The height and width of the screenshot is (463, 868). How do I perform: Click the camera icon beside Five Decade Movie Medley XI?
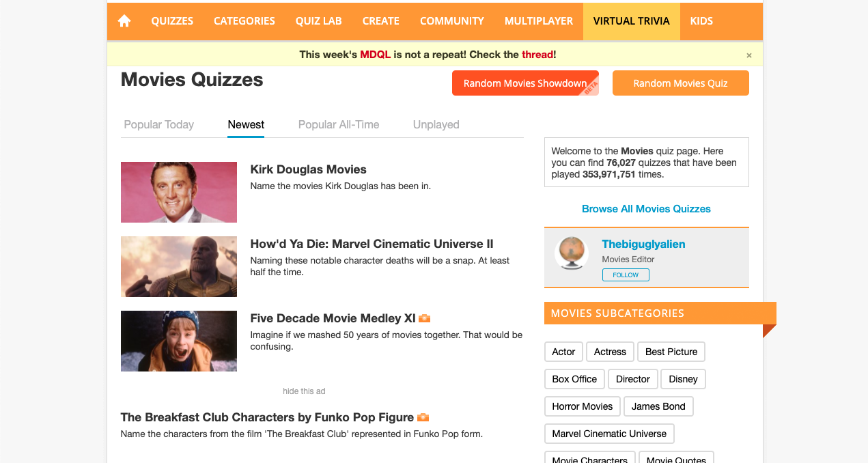pos(425,318)
